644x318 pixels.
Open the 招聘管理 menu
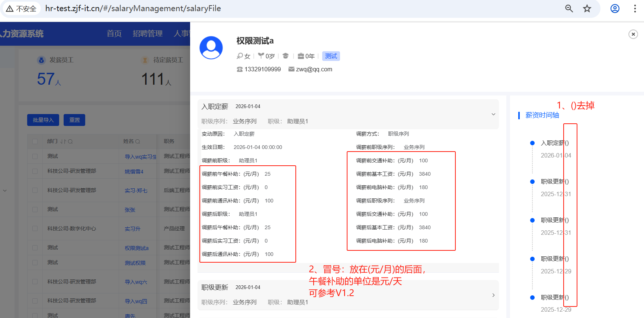[147, 34]
